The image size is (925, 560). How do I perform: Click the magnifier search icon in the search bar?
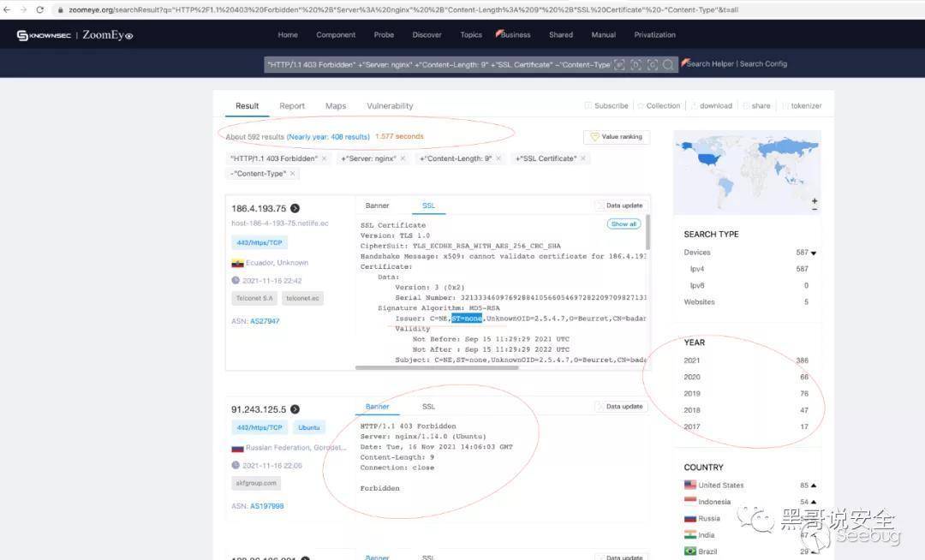click(670, 64)
